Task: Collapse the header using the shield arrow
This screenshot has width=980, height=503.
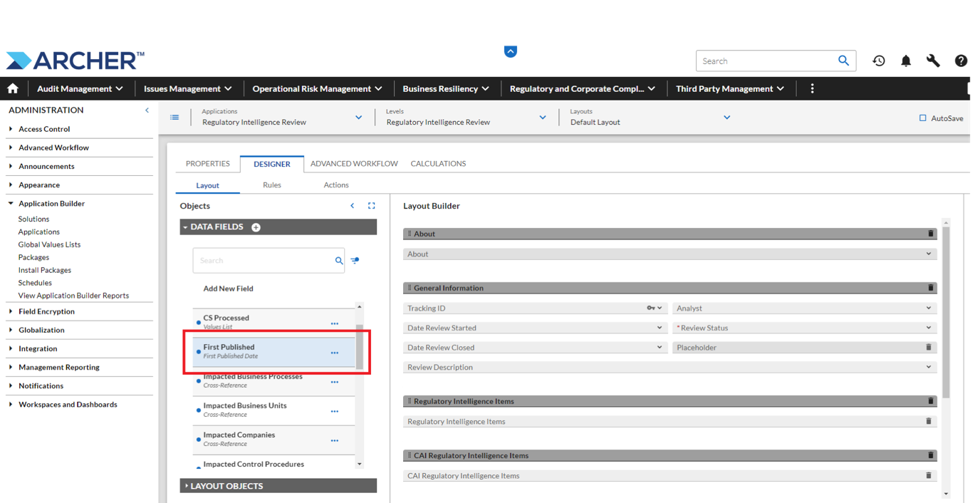Action: click(511, 51)
